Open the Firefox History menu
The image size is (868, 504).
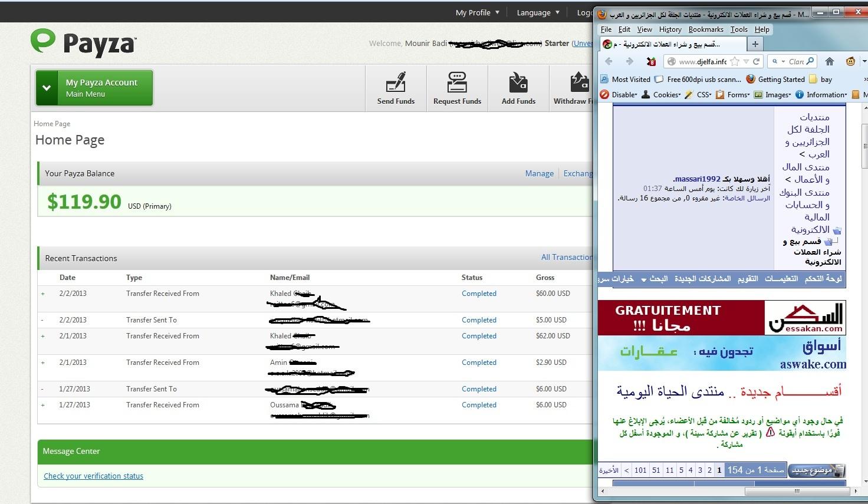pos(670,29)
